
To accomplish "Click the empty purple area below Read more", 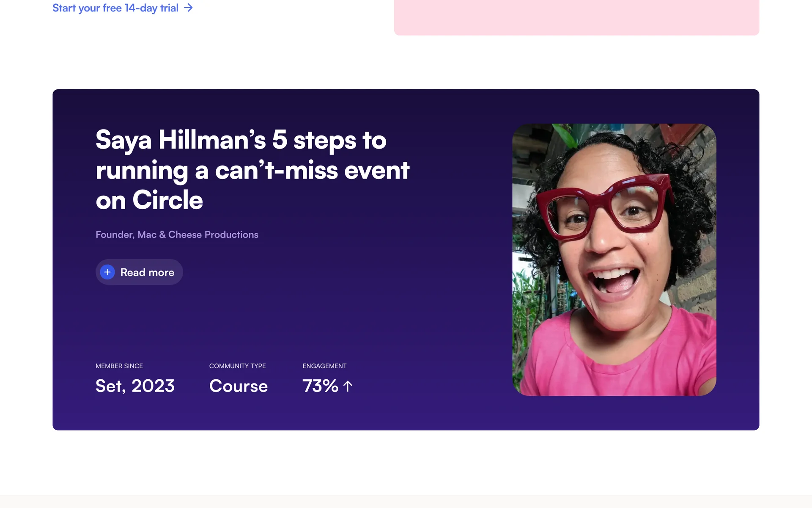I will pos(254,322).
